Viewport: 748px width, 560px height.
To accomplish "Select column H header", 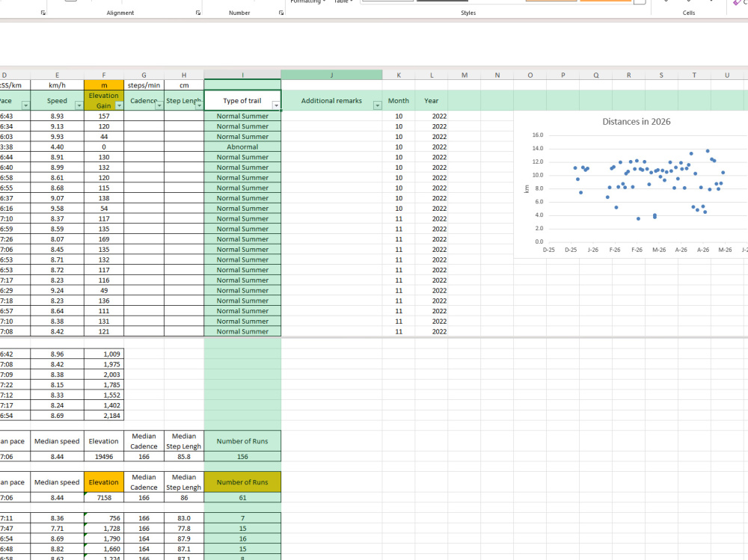I will (x=184, y=75).
